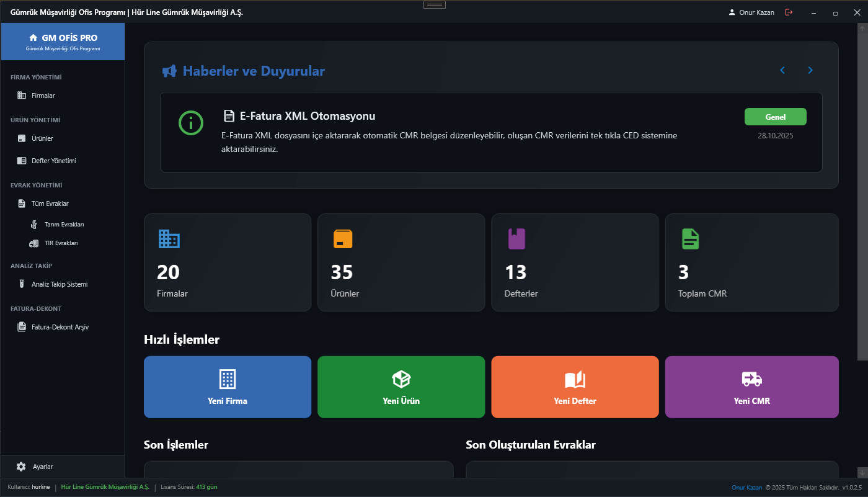Select Tarım Evrakları under Tüm Evraklar
This screenshot has width=868, height=497.
click(64, 225)
